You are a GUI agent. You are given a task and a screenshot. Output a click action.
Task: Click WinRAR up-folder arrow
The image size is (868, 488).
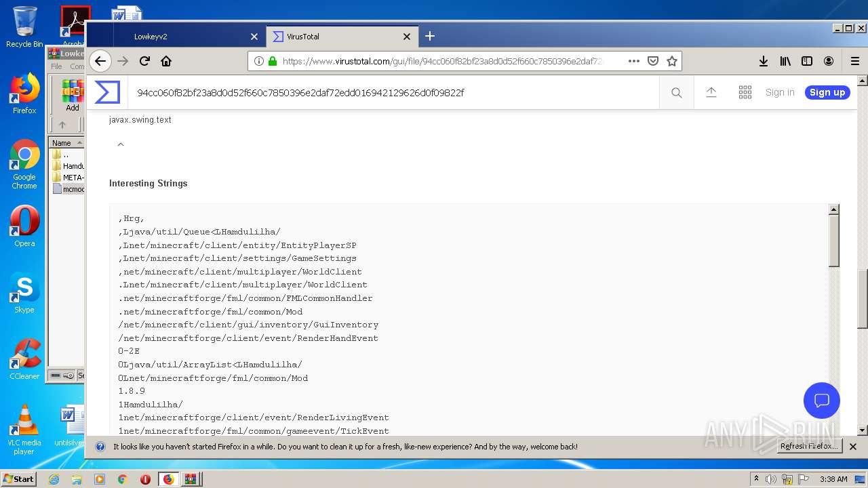(62, 125)
